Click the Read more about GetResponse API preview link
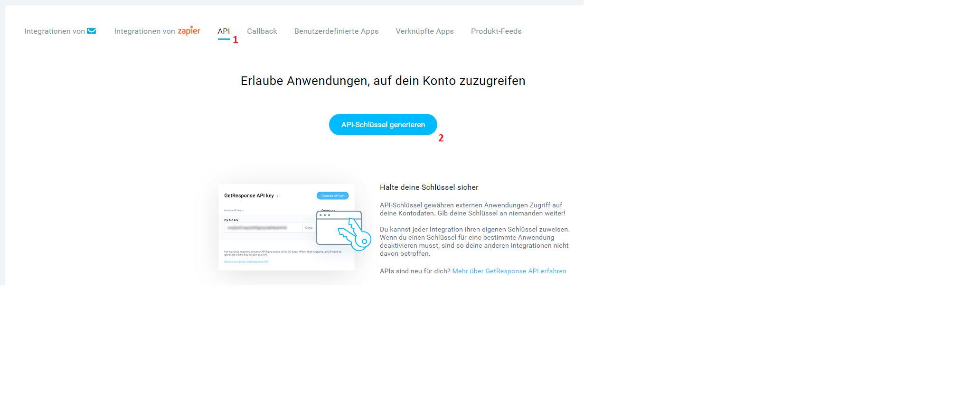980x410 pixels. [x=246, y=262]
